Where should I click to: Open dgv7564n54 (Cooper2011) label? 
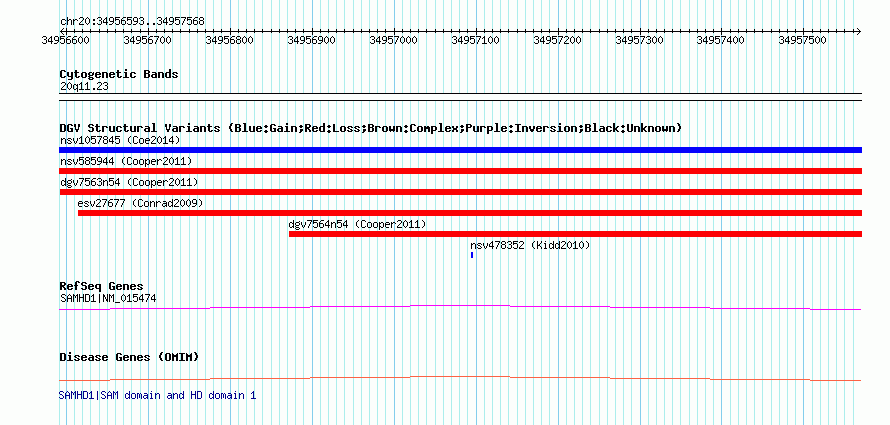357,224
